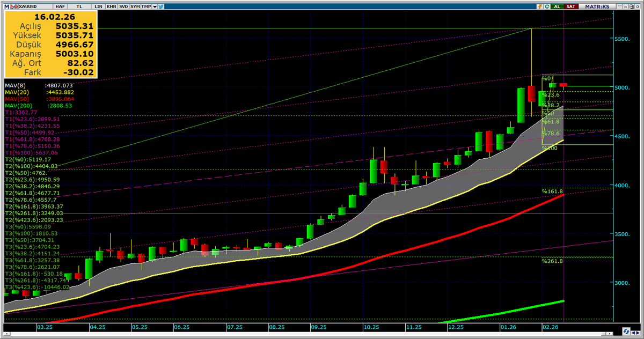The width and height of the screenshot is (644, 339).
Task: Toggle the KHN button
Action: 112,6
